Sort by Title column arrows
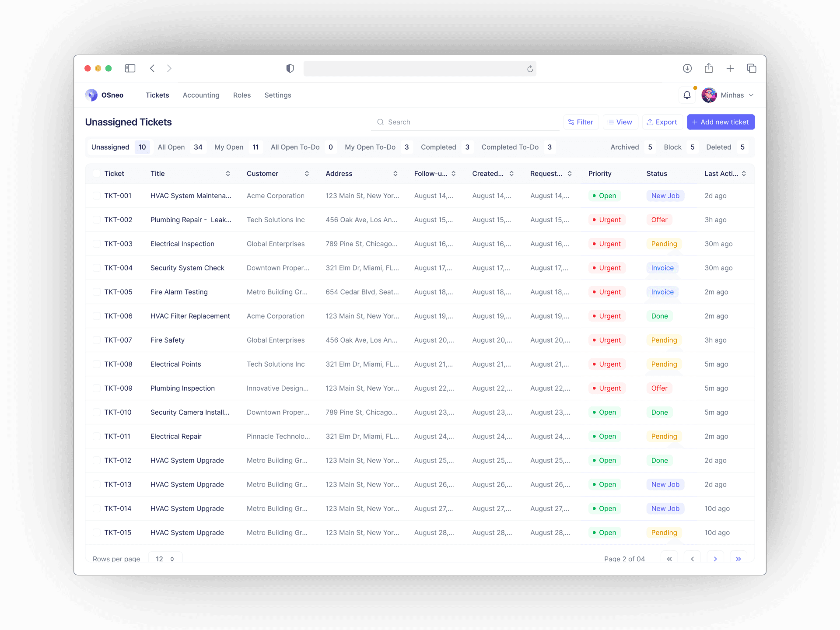Viewport: 840px width, 630px height. click(x=228, y=174)
